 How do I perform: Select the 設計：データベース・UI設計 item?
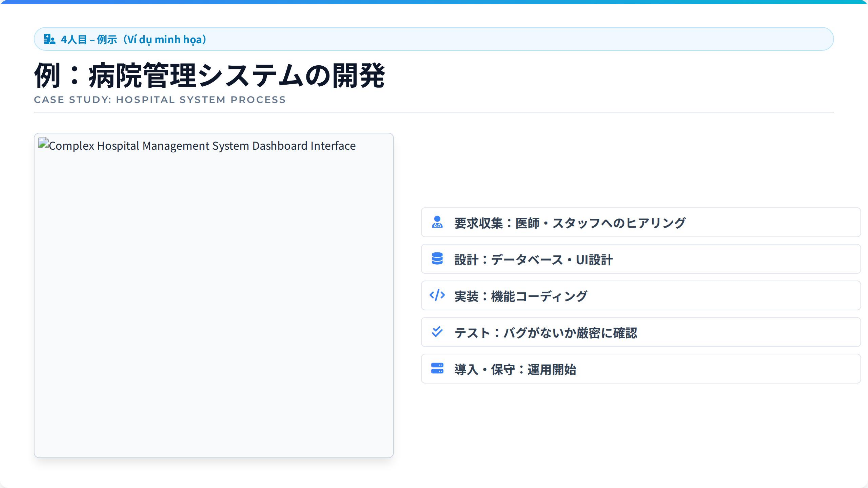[533, 260]
